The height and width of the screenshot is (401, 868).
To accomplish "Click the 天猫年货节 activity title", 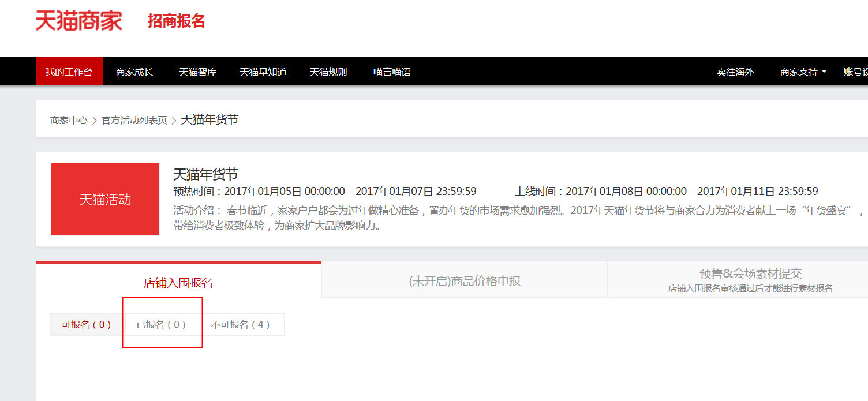I will [205, 174].
